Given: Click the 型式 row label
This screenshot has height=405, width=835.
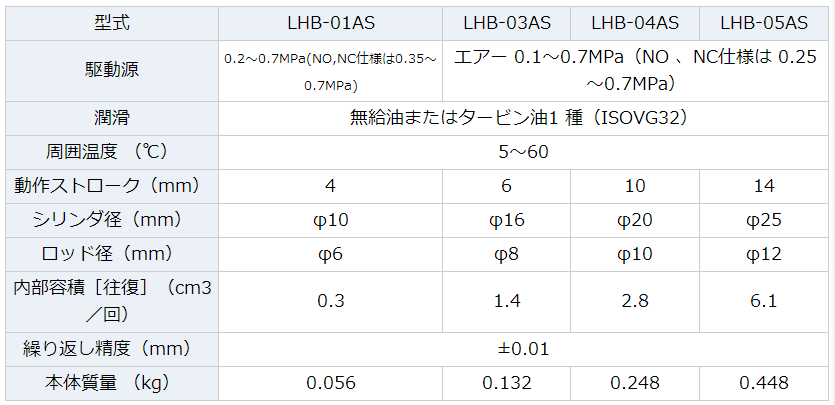Looking at the screenshot, I should pyautogui.click(x=112, y=23).
